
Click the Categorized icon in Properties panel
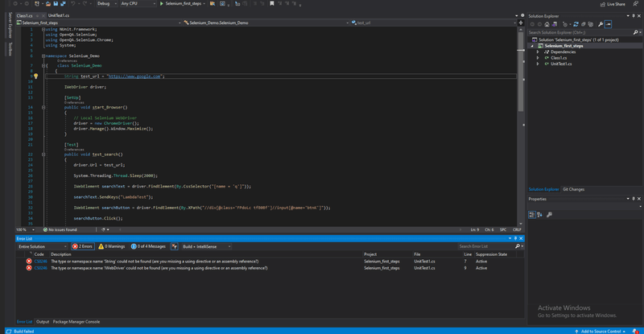click(532, 214)
